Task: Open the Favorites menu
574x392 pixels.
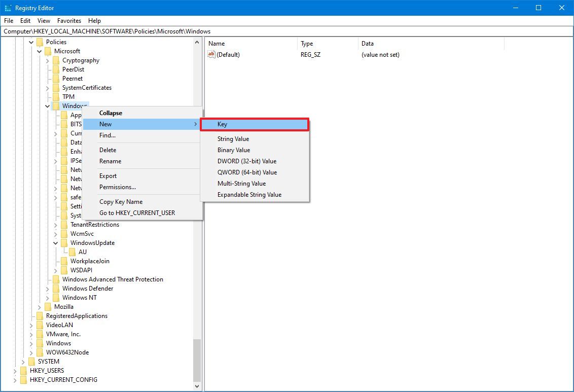Action: click(x=69, y=21)
